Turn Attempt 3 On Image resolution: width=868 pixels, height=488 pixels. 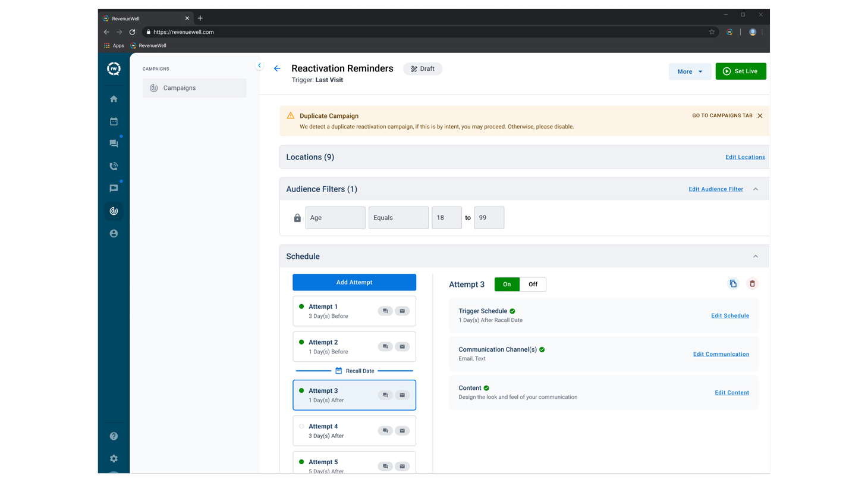click(507, 284)
